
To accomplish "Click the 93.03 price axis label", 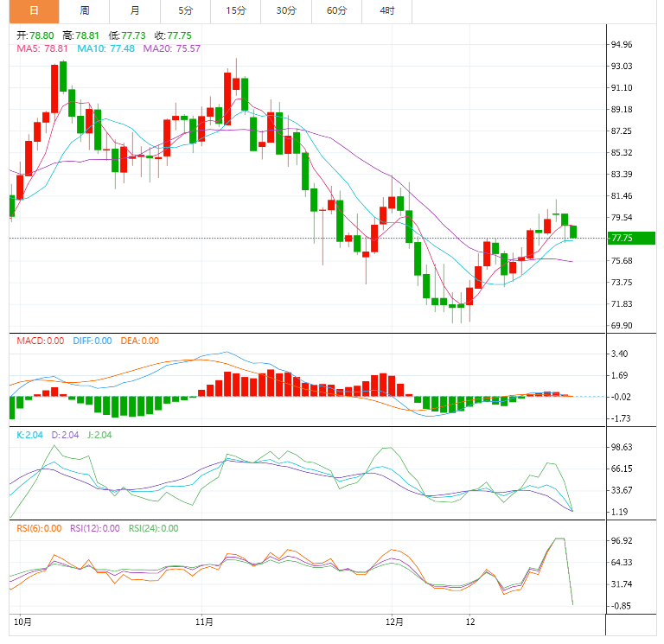I will pyautogui.click(x=622, y=66).
